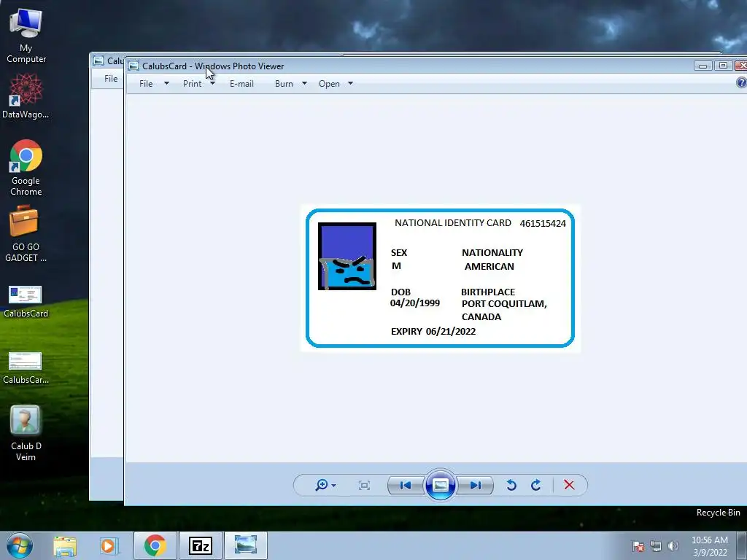Click the actual size fit button
Image resolution: width=747 pixels, height=560 pixels.
point(365,485)
